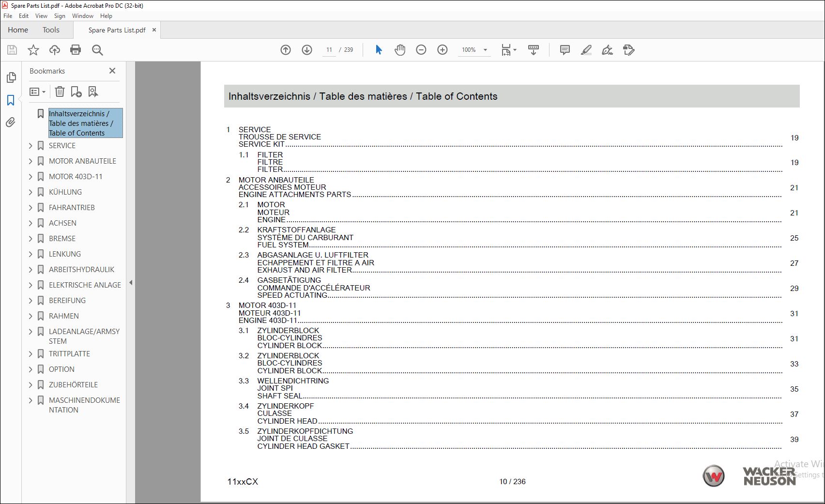825x504 pixels.
Task: Open CYLINDER HEAD GASKET contents entry
Action: click(303, 446)
